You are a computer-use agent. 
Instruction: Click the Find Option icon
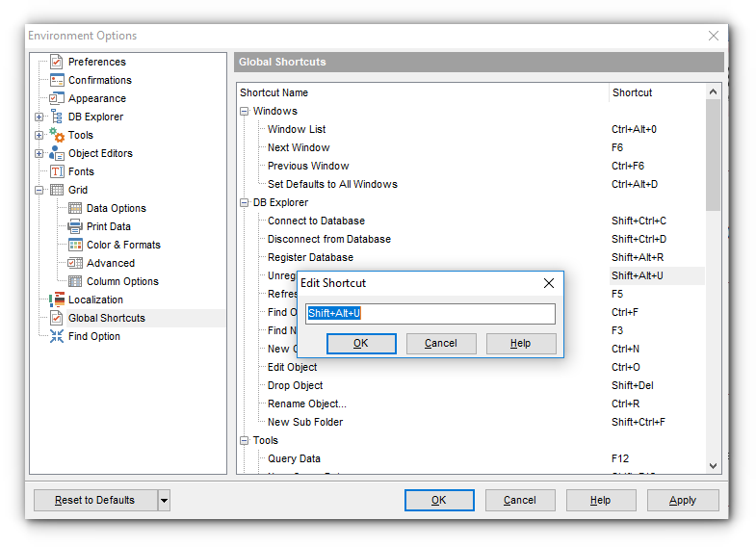57,336
